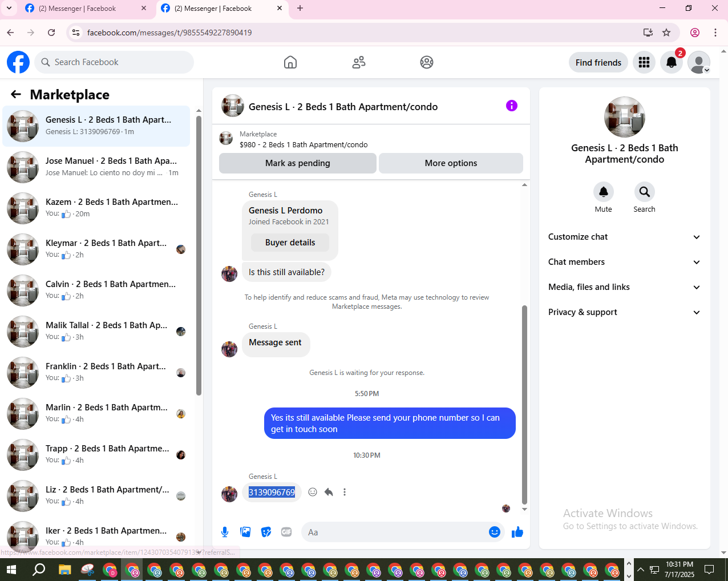Screen dimensions: 728x581
Task: View site information icon in address bar
Action: pos(76,33)
